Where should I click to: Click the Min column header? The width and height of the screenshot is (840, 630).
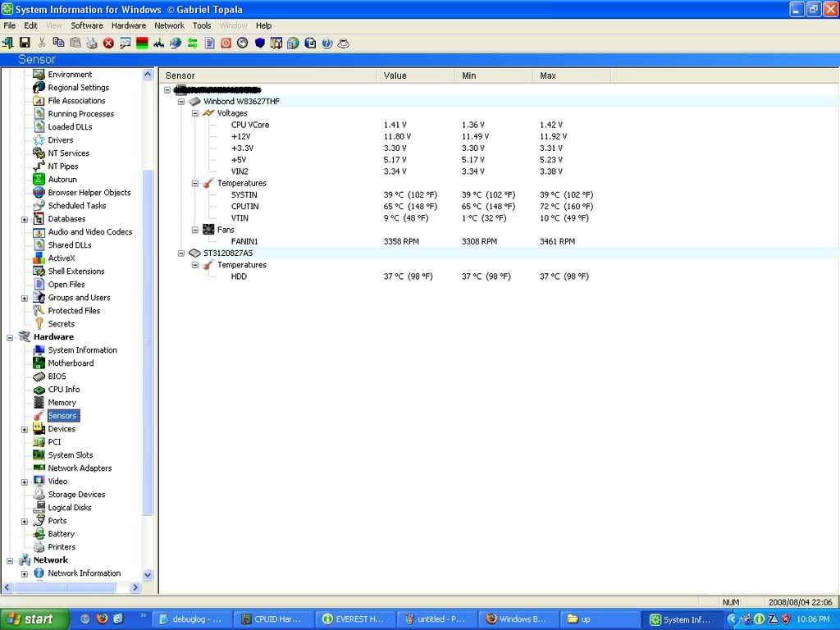tap(494, 75)
